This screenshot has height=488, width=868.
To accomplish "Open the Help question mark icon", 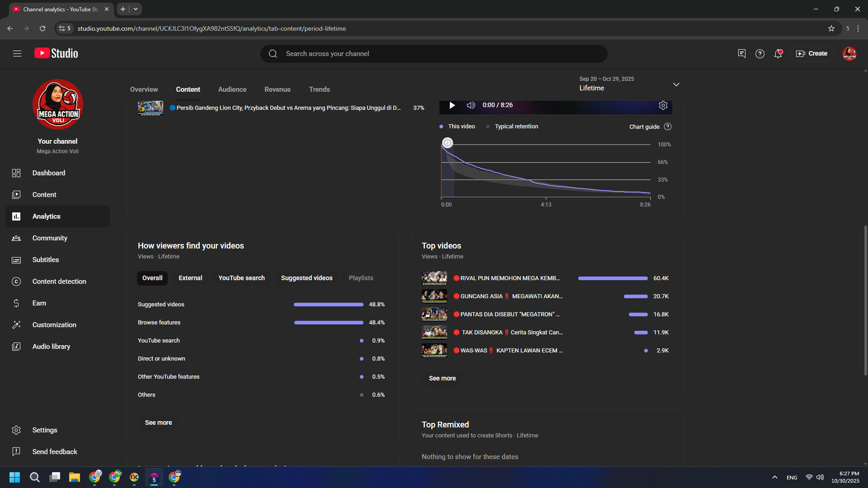I will coord(760,54).
